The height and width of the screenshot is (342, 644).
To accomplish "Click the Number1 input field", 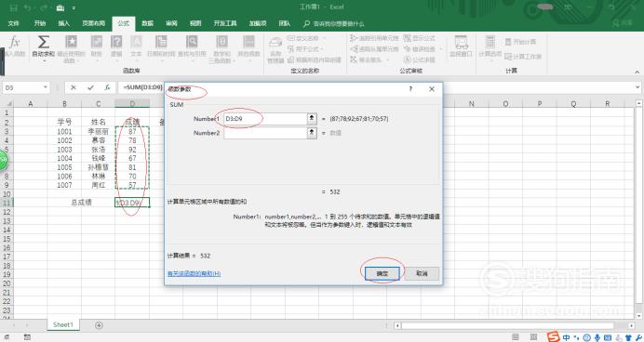I will pyautogui.click(x=265, y=119).
